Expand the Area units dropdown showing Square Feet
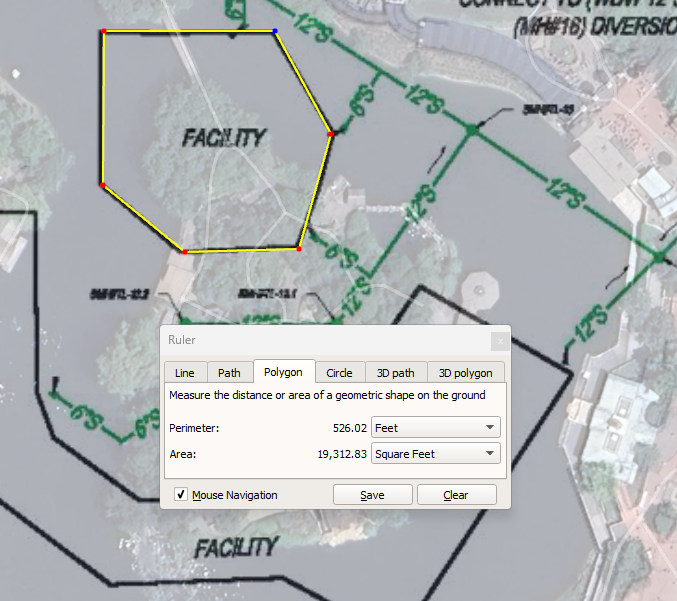 pyautogui.click(x=435, y=454)
